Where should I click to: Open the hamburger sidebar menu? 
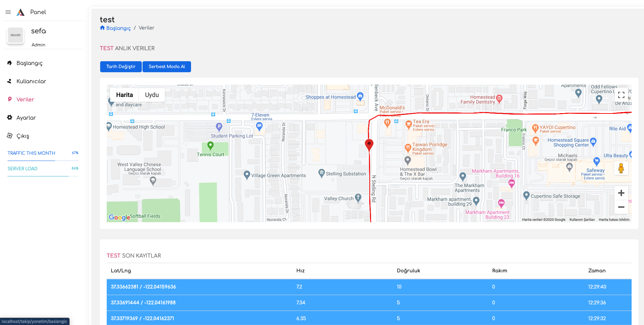(x=8, y=12)
